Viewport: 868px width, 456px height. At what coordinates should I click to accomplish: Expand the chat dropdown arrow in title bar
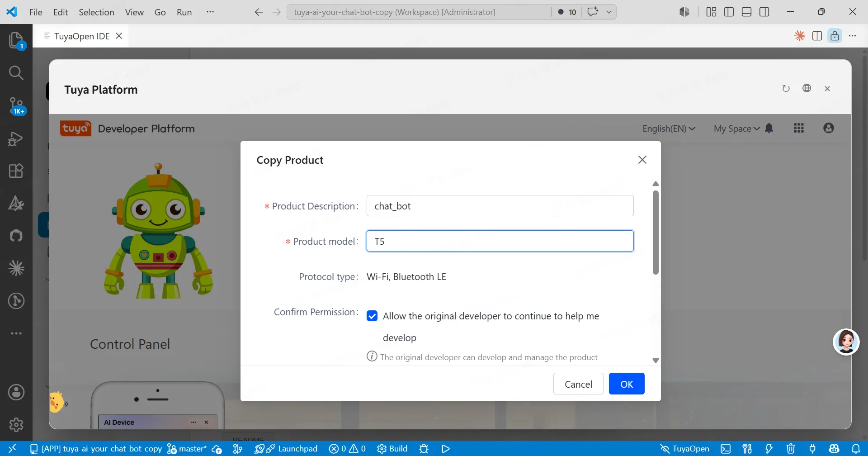[x=609, y=12]
